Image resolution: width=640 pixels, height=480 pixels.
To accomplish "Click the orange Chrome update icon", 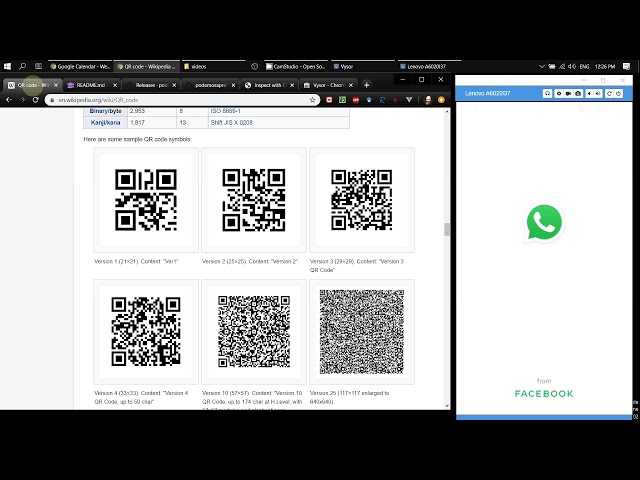I will [x=441, y=100].
